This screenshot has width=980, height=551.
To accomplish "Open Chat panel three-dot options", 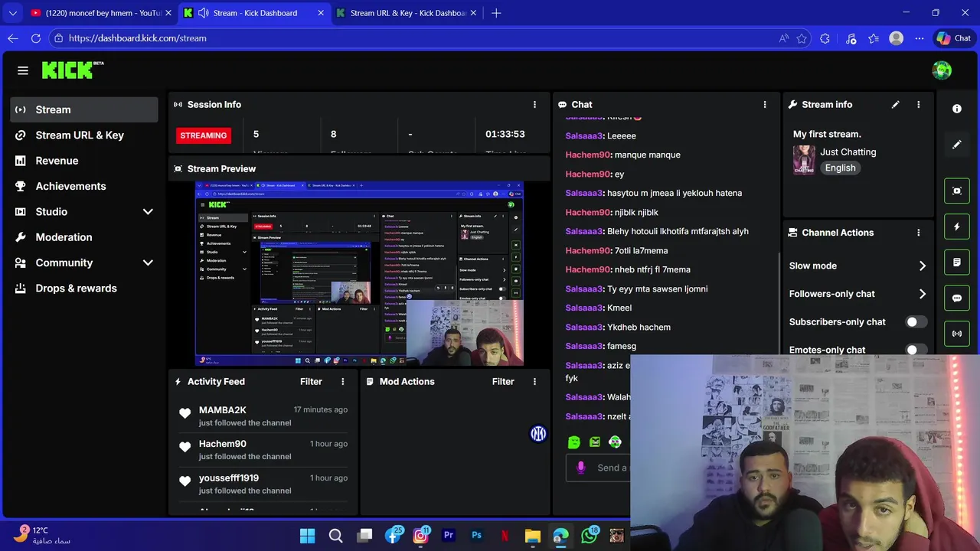I will click(x=764, y=105).
